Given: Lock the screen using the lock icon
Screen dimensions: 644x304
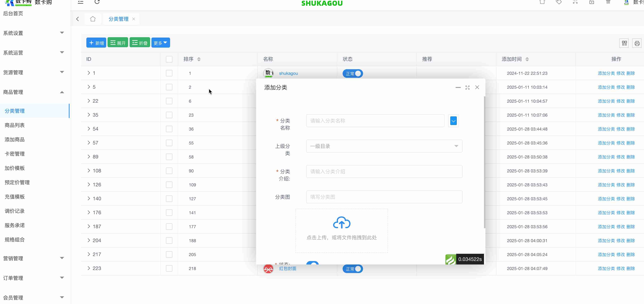Looking at the screenshot, I should pyautogui.click(x=591, y=2).
